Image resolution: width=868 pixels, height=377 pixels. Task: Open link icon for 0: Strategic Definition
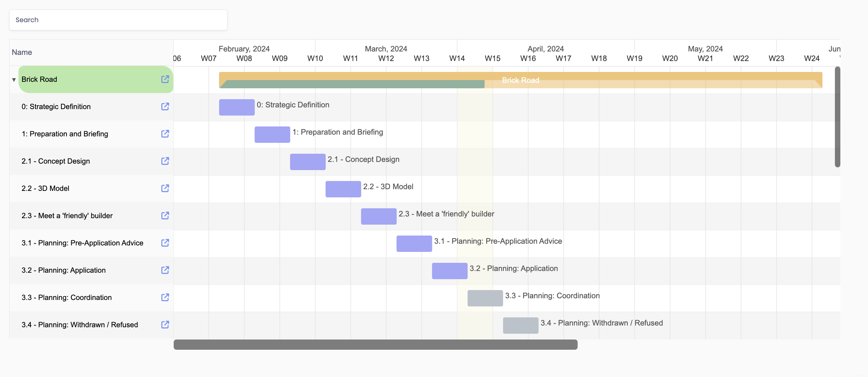[165, 106]
